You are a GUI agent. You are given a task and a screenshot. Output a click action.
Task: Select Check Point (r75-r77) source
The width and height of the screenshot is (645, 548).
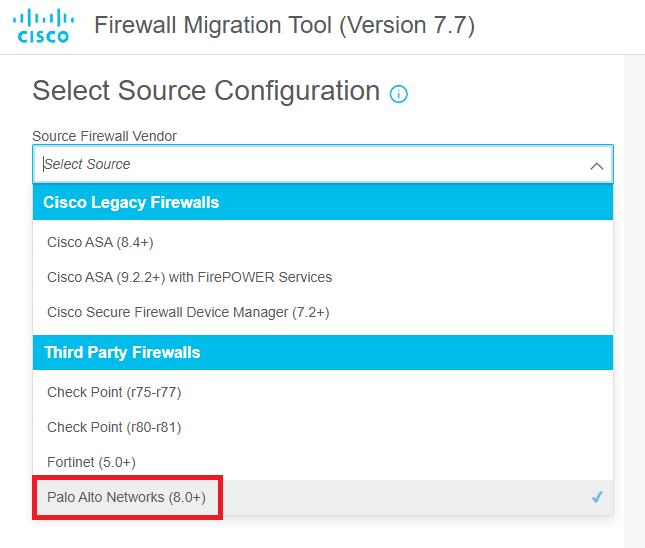323,392
